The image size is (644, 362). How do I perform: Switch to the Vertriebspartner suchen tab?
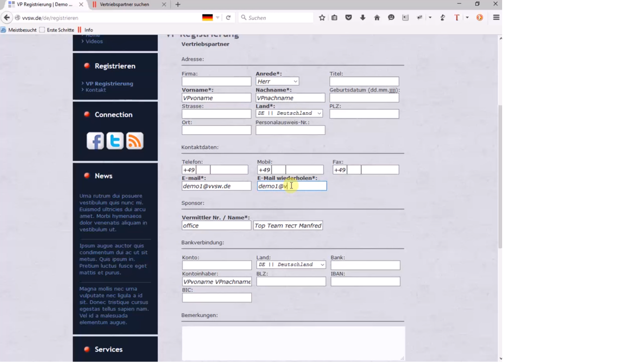(124, 4)
